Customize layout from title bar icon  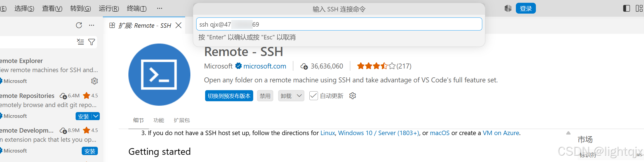[x=639, y=8]
